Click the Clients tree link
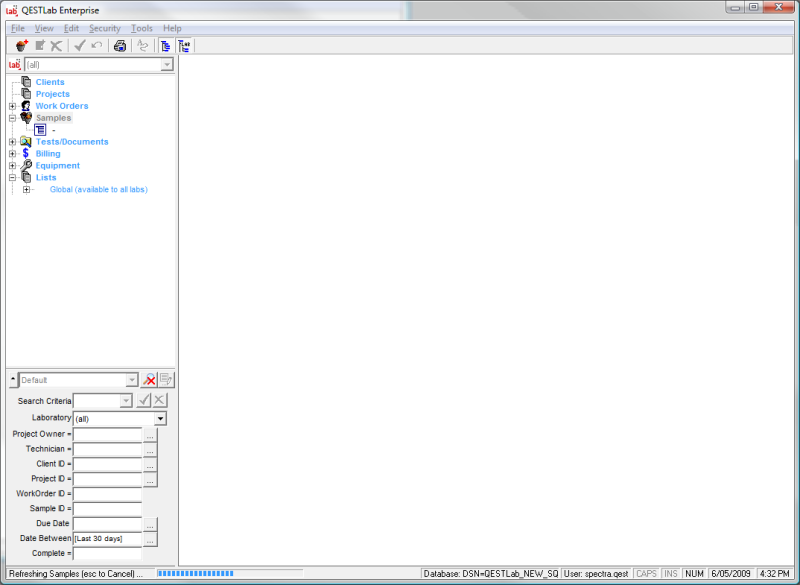Viewport: 800px width, 585px height. click(x=49, y=82)
